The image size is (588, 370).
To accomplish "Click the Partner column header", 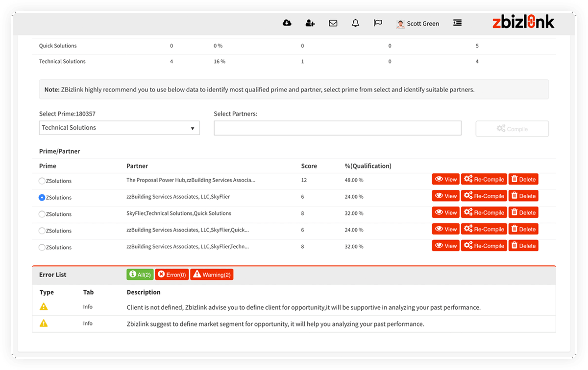I will 137,166.
